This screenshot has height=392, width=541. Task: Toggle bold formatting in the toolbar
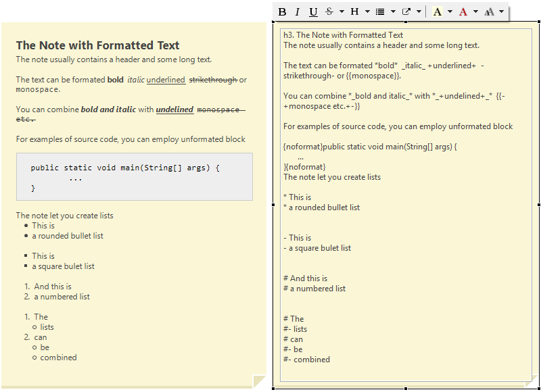click(282, 11)
